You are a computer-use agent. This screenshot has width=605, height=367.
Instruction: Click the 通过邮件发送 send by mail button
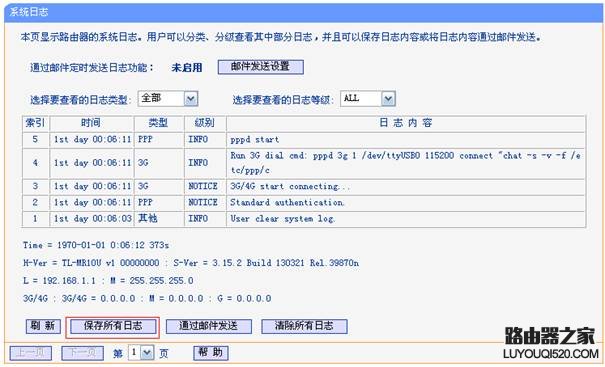coord(208,326)
